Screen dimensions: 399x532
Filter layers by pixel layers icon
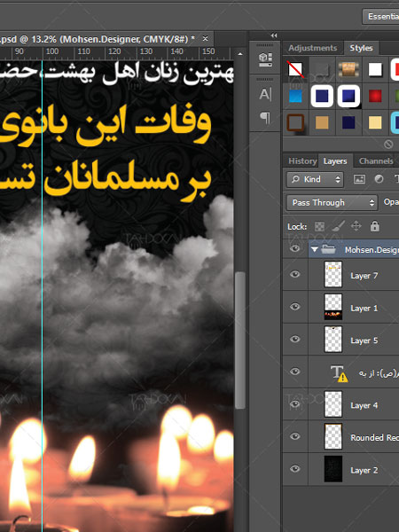click(x=359, y=179)
